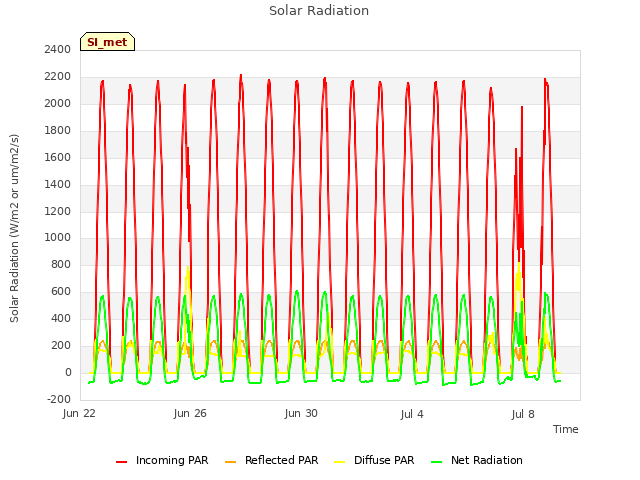Click the 1200 y-axis tick label
Screen dimensions: 640x480
coord(58,211)
